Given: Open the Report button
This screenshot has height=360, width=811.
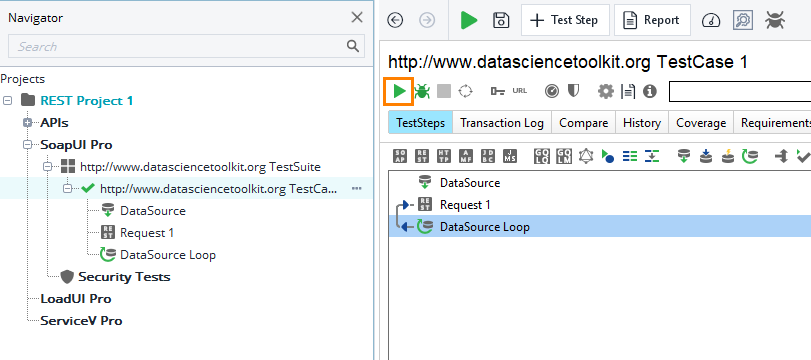Looking at the screenshot, I should [652, 20].
